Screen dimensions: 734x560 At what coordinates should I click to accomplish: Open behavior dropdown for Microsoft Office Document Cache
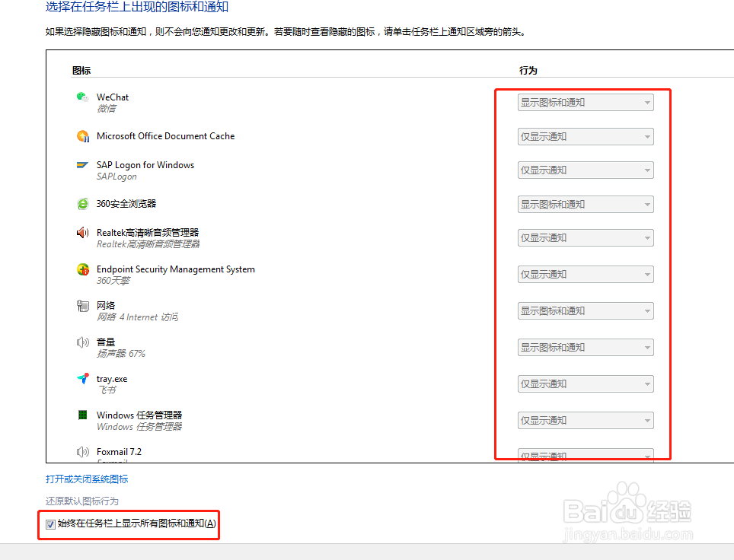click(x=586, y=137)
